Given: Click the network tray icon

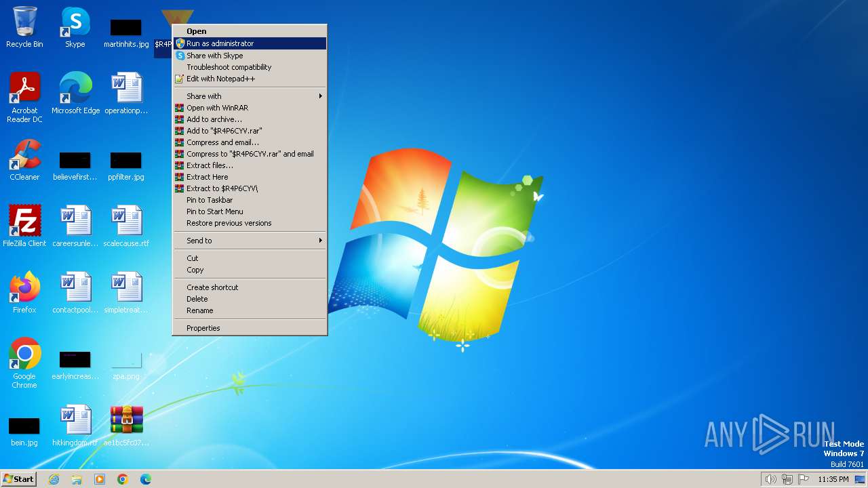Looking at the screenshot, I should pyautogui.click(x=787, y=479).
